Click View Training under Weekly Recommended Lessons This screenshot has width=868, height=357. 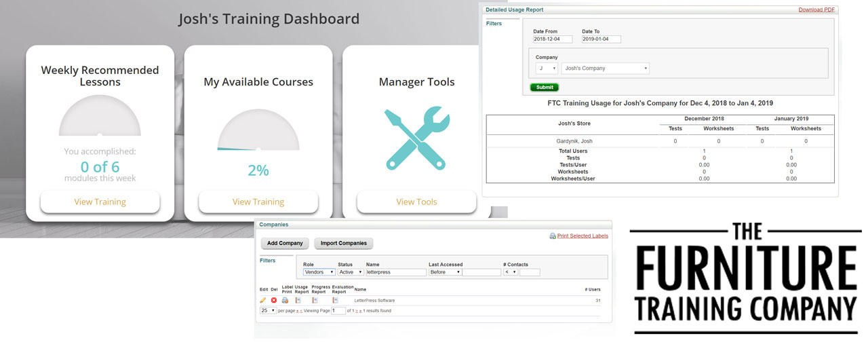coord(100,202)
